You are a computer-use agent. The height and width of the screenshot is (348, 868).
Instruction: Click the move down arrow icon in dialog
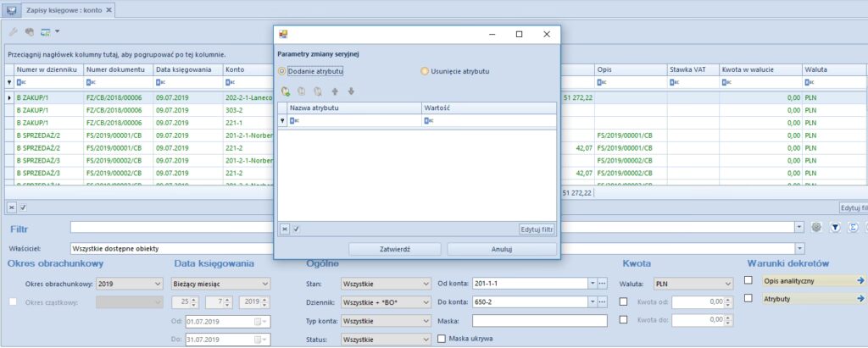(350, 91)
